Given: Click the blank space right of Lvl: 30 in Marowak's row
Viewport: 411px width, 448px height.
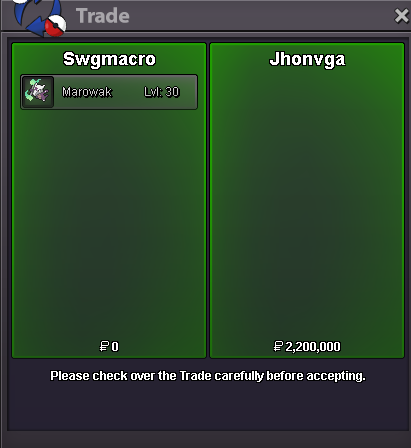Looking at the screenshot, I should point(189,92).
